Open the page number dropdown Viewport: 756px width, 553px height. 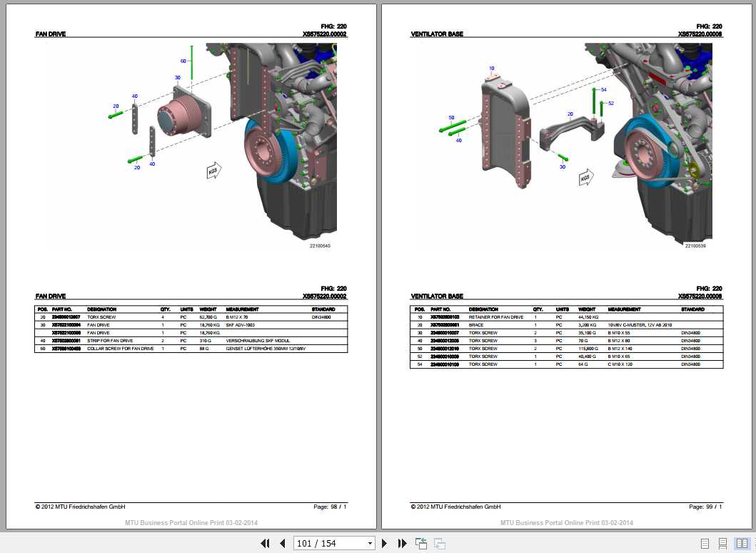(371, 543)
